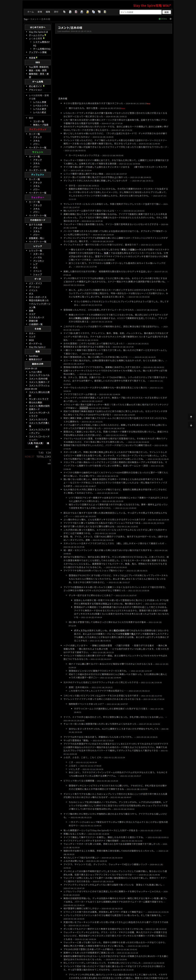Click the 検索 search button
This screenshot has width=196, height=980.
(166, 12)
